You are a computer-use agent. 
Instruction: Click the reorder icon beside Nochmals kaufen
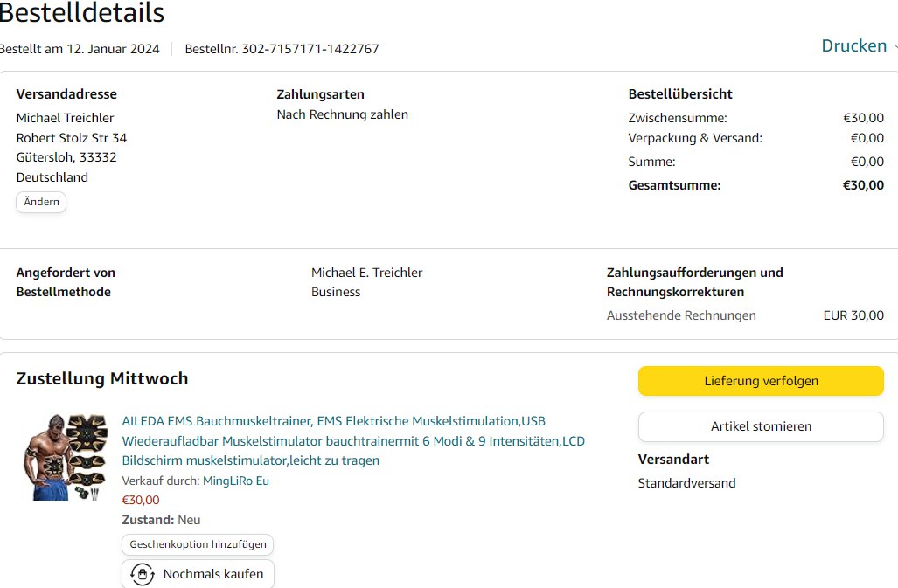coord(142,574)
